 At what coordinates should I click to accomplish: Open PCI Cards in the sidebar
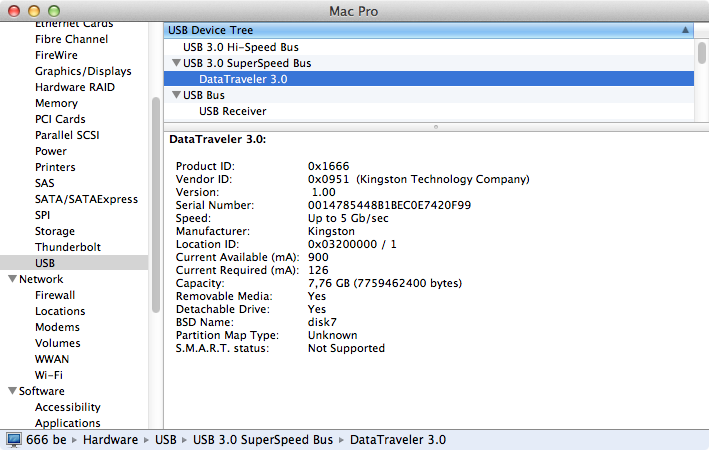60,119
